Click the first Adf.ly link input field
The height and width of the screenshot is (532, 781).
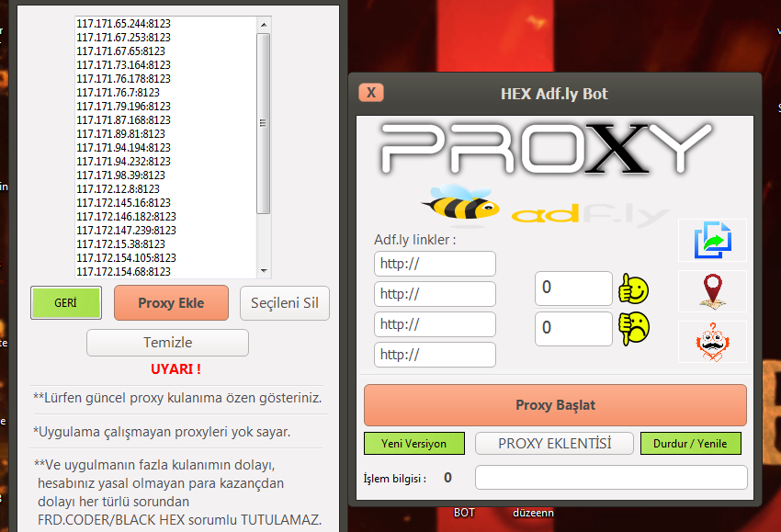(x=435, y=265)
